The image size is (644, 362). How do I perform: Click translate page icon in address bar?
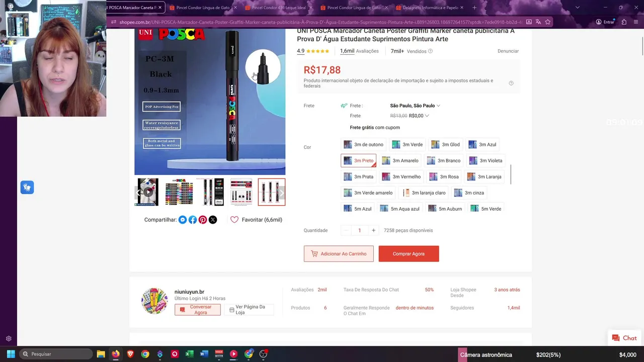[538, 22]
